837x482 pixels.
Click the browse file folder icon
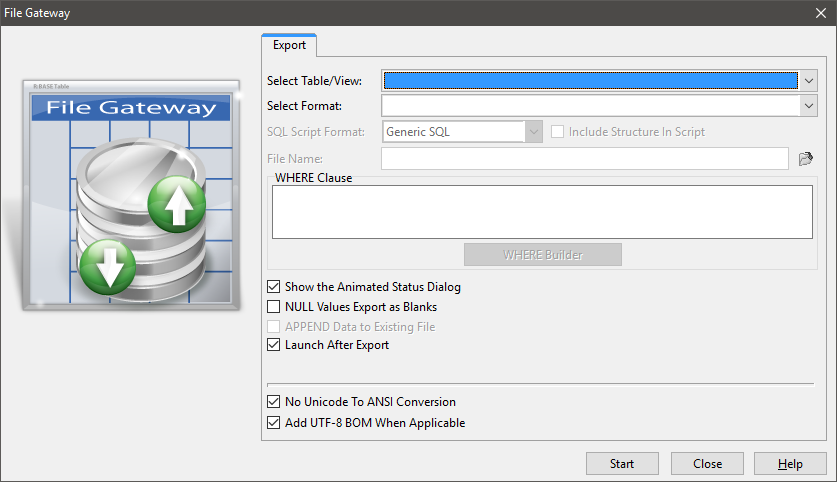[x=806, y=158]
